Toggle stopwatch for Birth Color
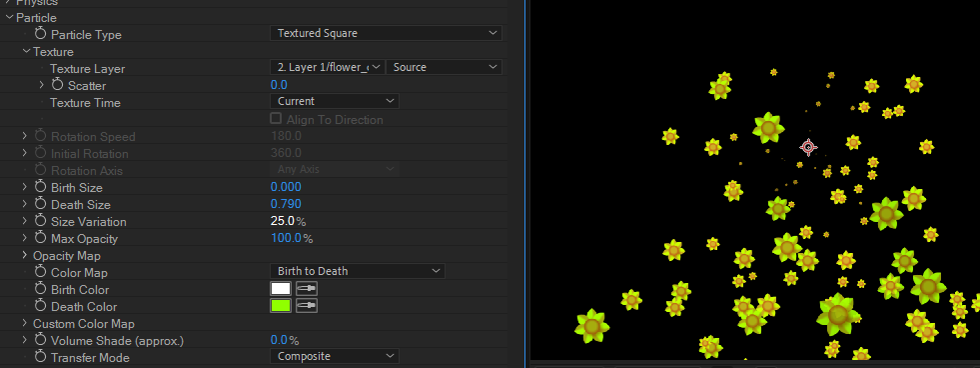The width and height of the screenshot is (980, 368). coord(41,289)
